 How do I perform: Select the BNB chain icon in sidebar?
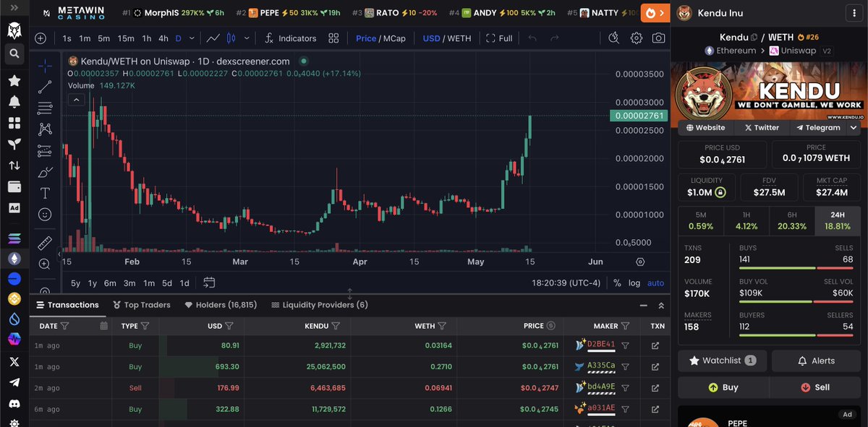[x=14, y=298]
